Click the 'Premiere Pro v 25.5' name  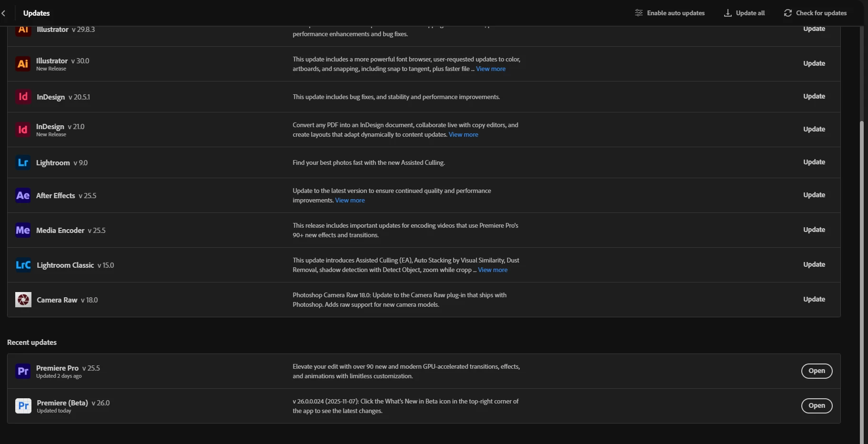click(x=68, y=368)
